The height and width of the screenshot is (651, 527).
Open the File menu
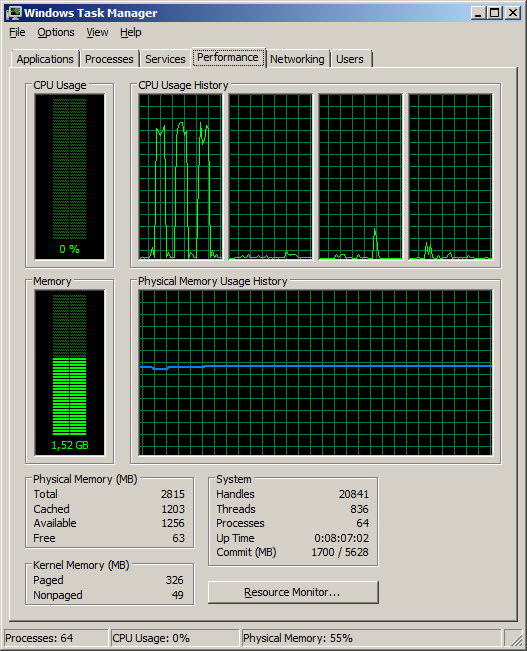click(x=17, y=32)
